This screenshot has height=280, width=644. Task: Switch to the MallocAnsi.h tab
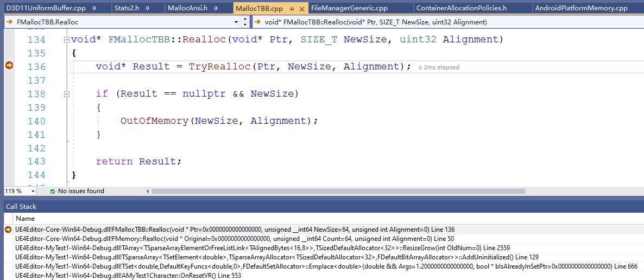click(x=188, y=8)
